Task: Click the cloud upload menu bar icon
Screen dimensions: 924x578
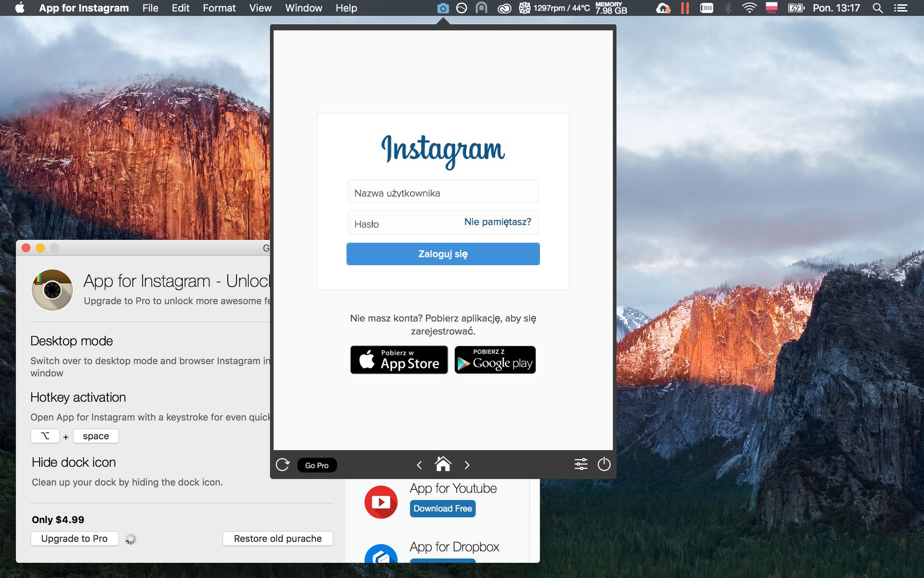Action: tap(663, 8)
